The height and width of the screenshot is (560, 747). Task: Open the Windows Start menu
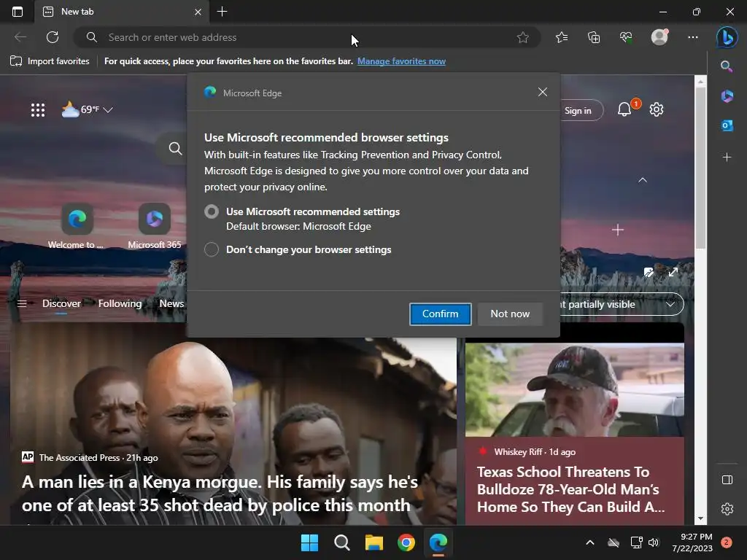pyautogui.click(x=309, y=542)
